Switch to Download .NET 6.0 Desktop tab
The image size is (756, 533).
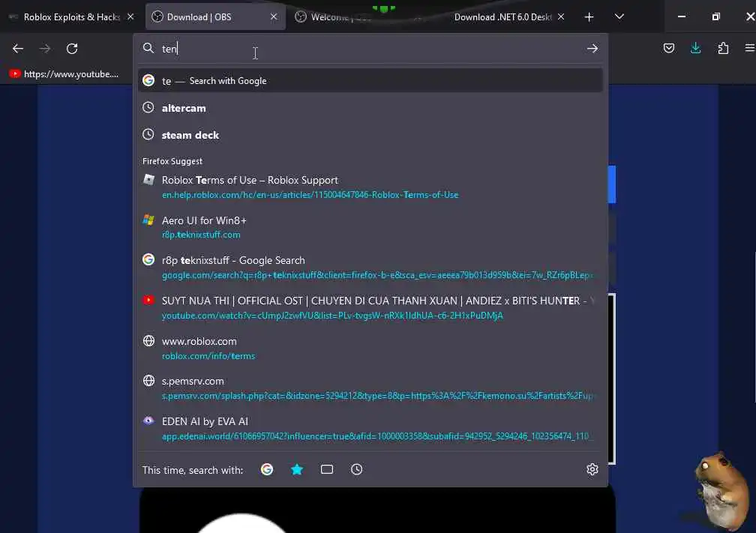coord(502,16)
